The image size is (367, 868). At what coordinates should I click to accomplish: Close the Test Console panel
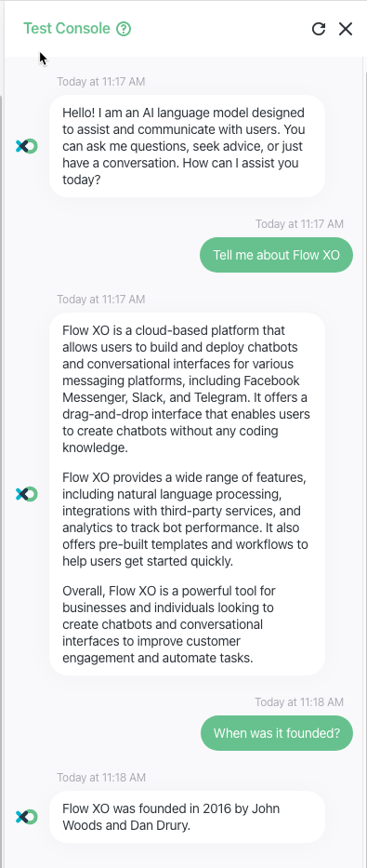[346, 29]
